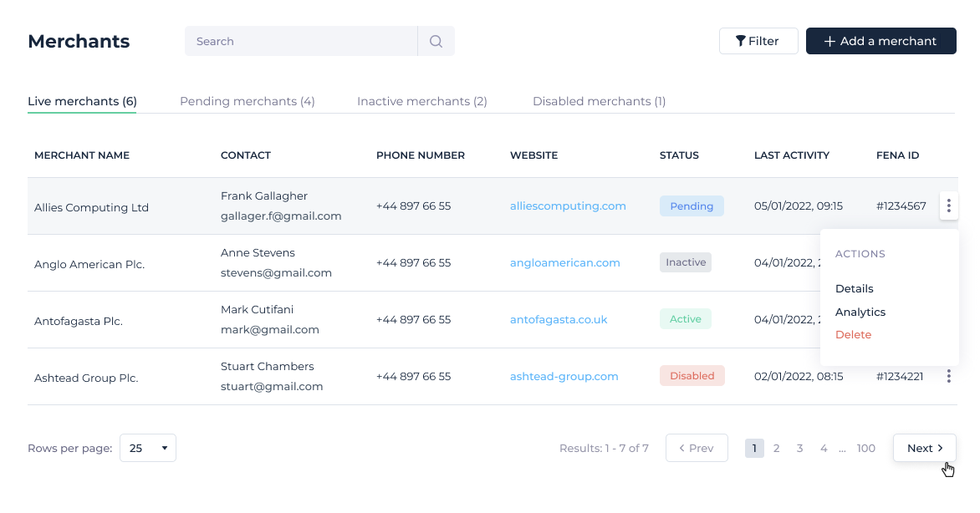Open the Filter options
Image resolution: width=980 pixels, height=513 pixels.
pos(758,41)
